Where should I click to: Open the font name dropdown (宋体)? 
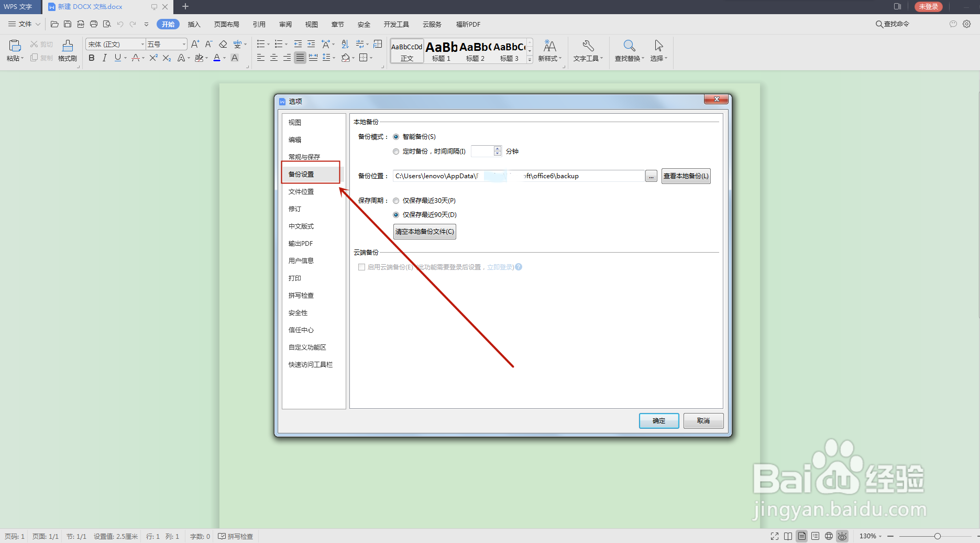click(x=142, y=44)
